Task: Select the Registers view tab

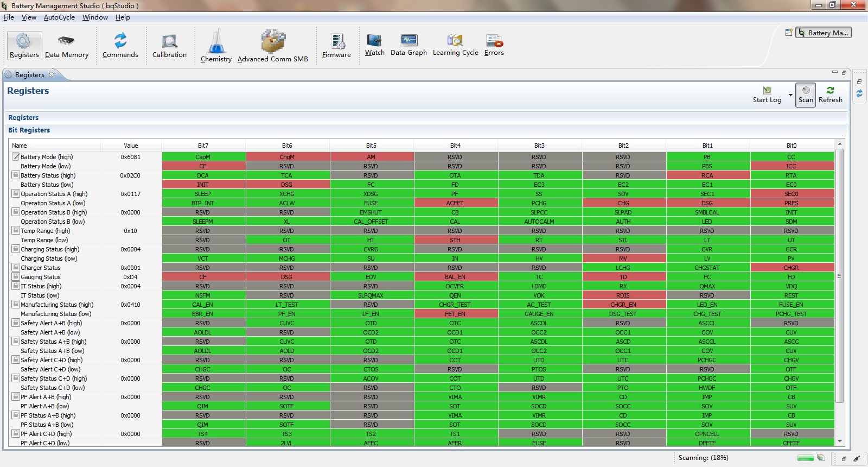Action: click(x=29, y=74)
